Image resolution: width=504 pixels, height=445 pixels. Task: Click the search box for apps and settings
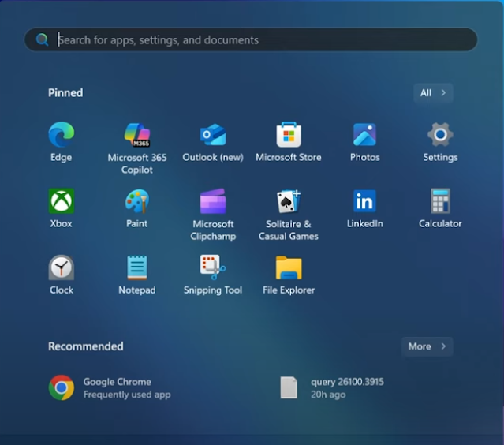pos(251,39)
